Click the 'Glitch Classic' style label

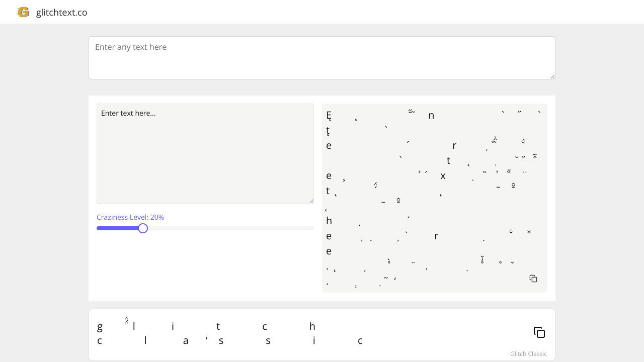pyautogui.click(x=528, y=353)
